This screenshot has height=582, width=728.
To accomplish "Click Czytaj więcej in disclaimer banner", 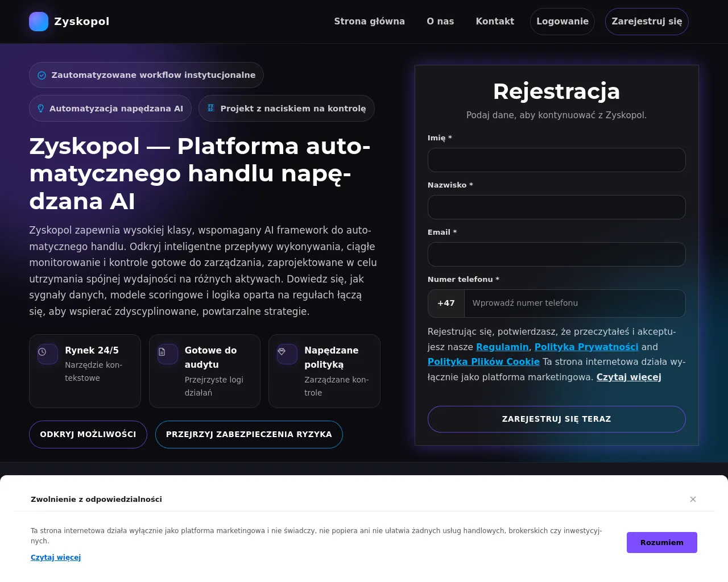I will tap(56, 557).
